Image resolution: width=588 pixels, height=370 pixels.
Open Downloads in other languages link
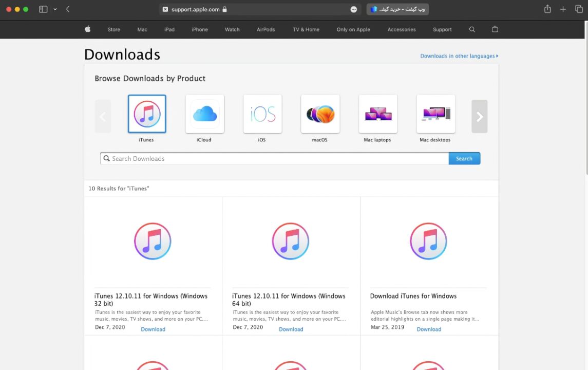click(459, 56)
